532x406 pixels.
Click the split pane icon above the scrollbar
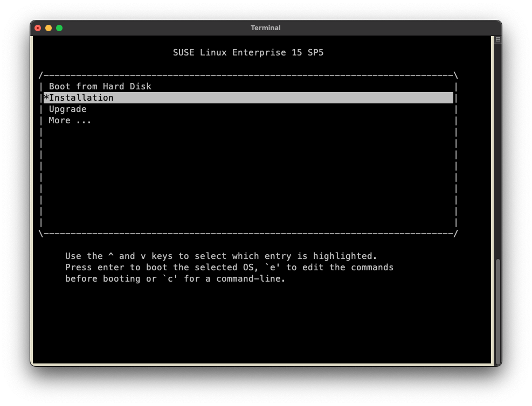pos(498,39)
